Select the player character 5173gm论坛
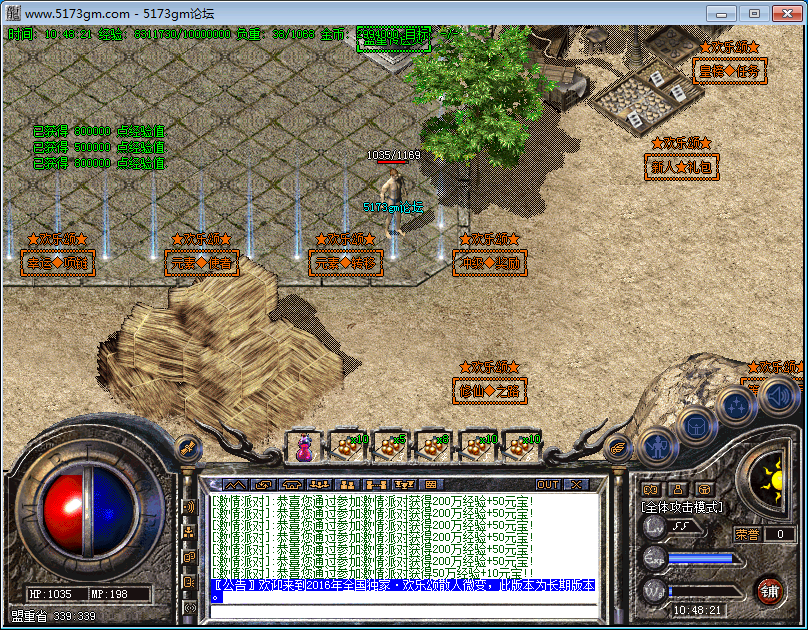808x630 pixels. coord(393,201)
